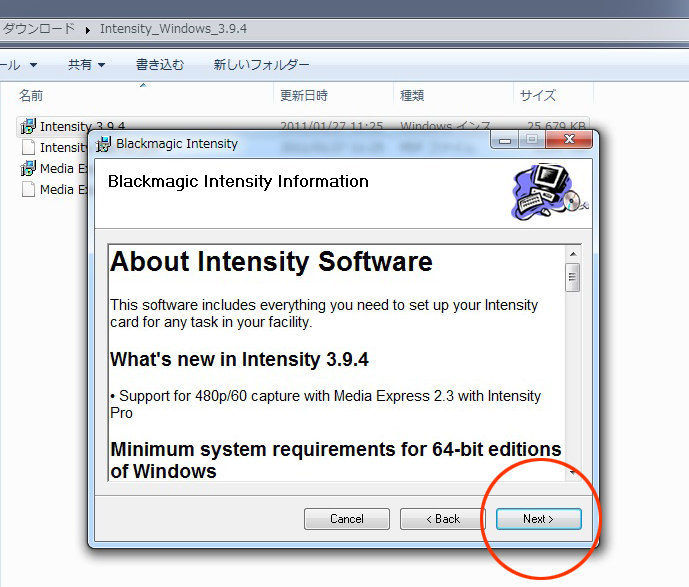The image size is (689, 587).
Task: Click 新しいフォルダー in the Explorer toolbar
Action: pyautogui.click(x=261, y=65)
